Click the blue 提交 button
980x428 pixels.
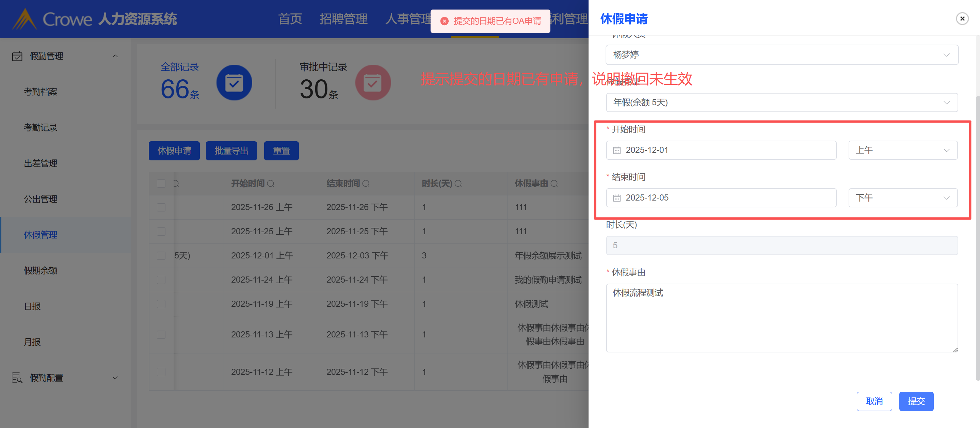point(916,401)
